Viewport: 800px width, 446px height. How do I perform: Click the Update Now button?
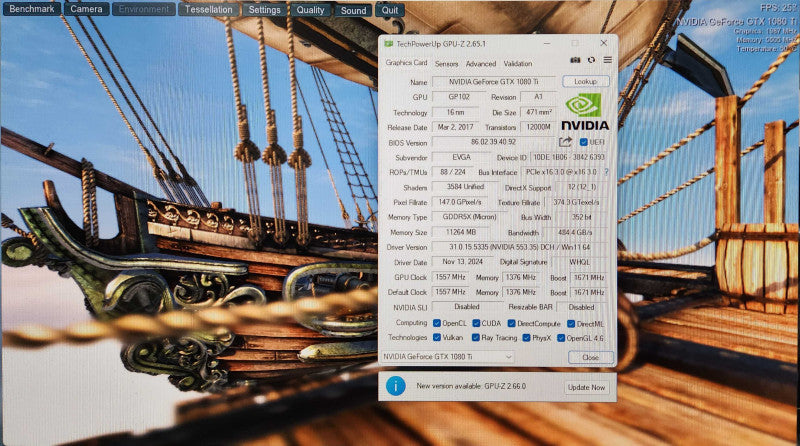coord(586,387)
